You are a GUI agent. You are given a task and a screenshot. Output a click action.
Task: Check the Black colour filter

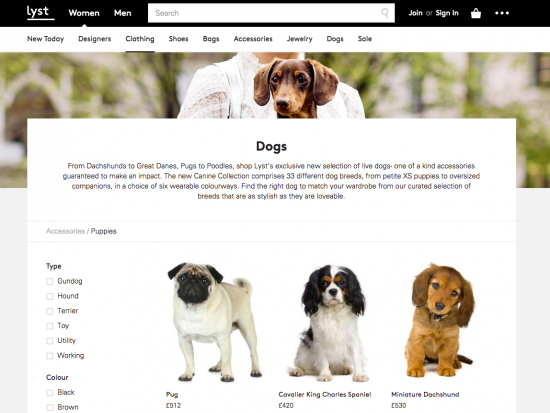pyautogui.click(x=49, y=392)
